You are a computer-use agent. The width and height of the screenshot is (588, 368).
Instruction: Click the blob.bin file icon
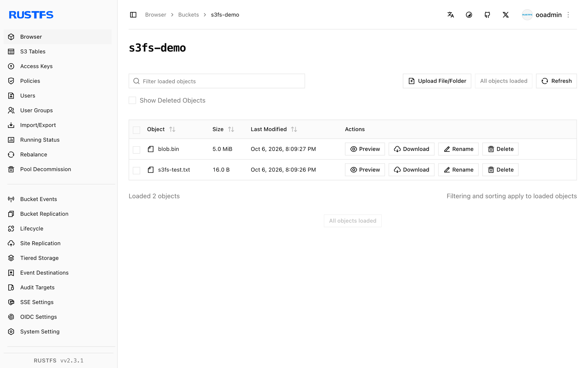[x=151, y=149]
